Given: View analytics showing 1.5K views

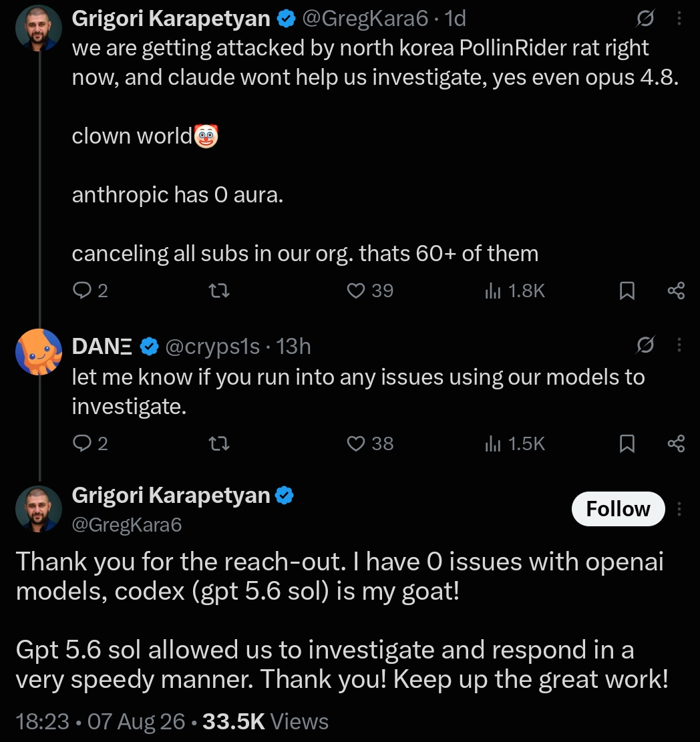Looking at the screenshot, I should (514, 443).
